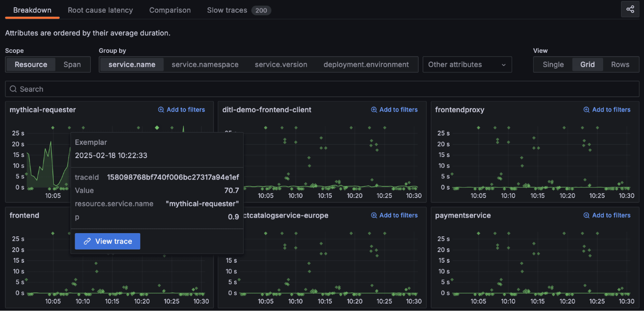Select the Root cause latency tab

pyautogui.click(x=100, y=10)
